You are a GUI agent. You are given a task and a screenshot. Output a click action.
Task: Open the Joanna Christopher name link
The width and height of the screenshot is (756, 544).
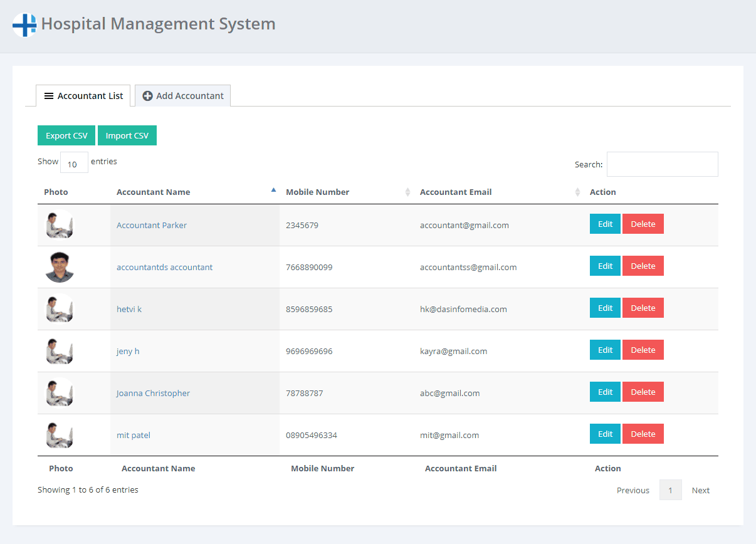[x=153, y=393]
